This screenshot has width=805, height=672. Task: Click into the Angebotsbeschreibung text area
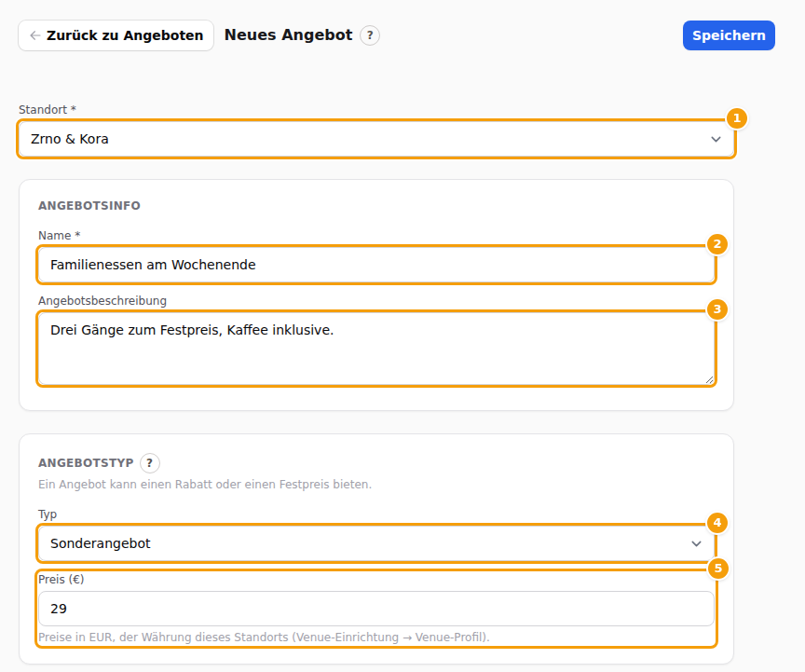pyautogui.click(x=376, y=349)
